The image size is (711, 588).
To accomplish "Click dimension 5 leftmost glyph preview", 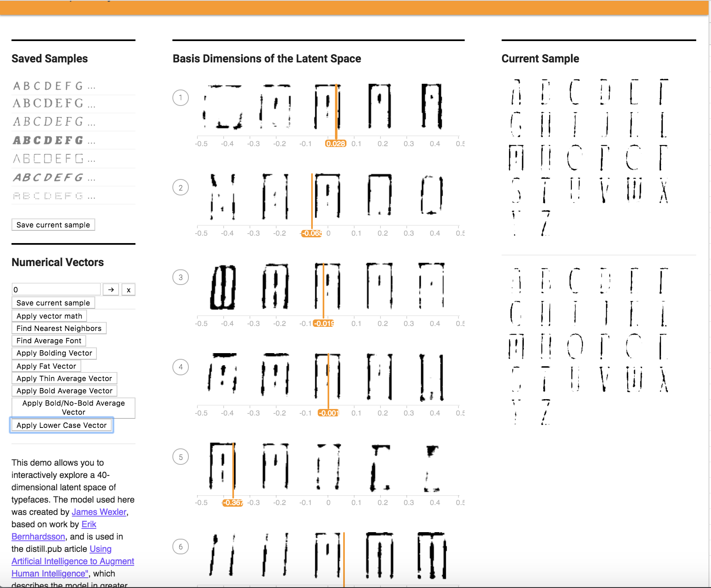I will [x=223, y=466].
